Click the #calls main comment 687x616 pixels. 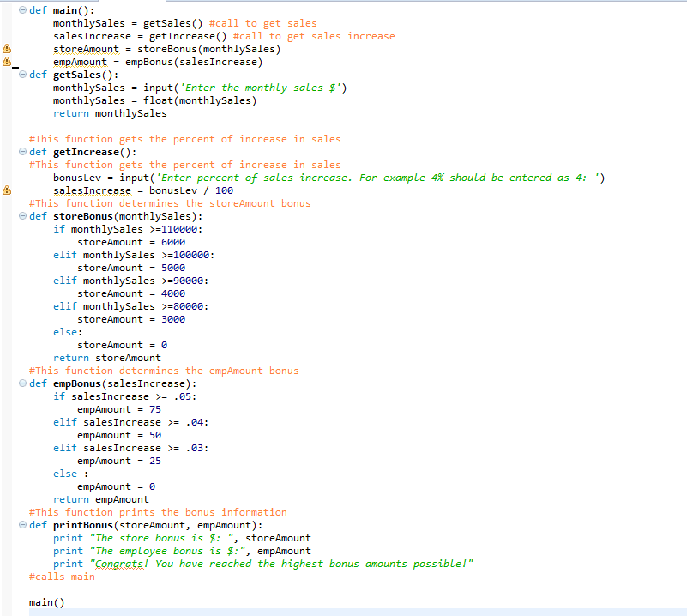click(x=60, y=577)
